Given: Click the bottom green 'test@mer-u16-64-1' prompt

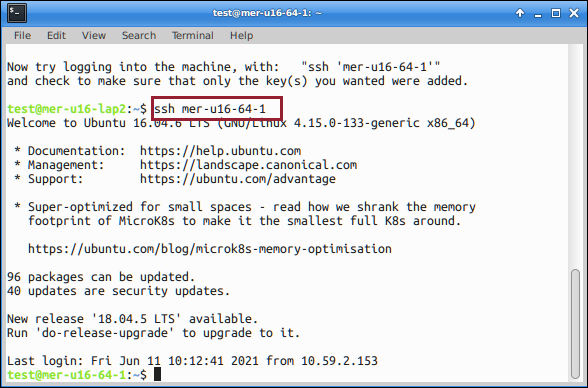Looking at the screenshot, I should click(x=66, y=375).
